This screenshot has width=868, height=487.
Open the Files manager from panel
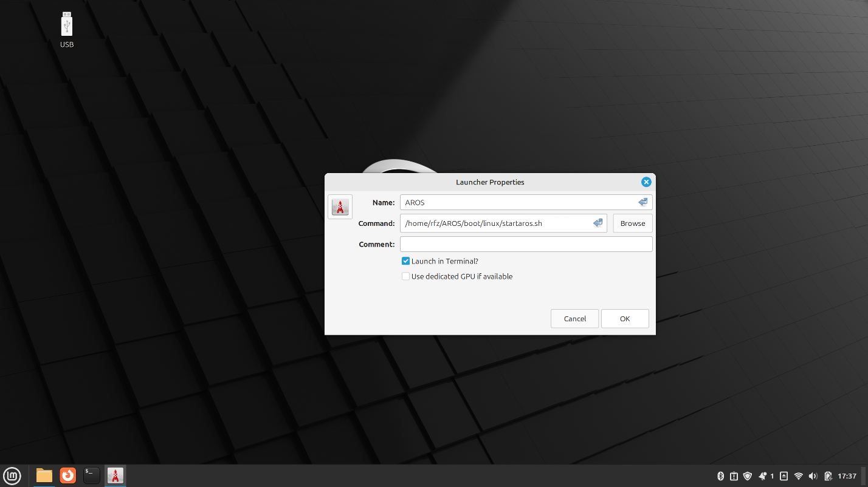[x=44, y=475]
